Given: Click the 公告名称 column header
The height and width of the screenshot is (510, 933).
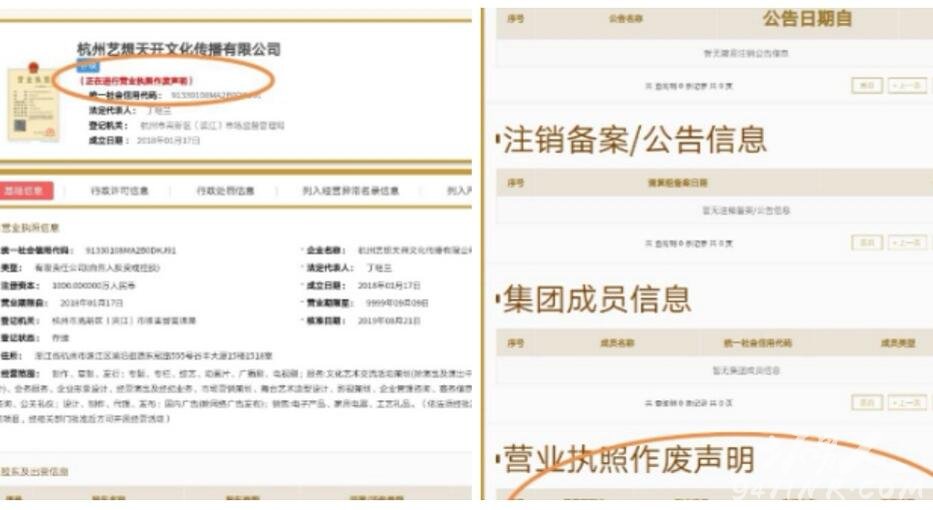Looking at the screenshot, I should tap(625, 18).
